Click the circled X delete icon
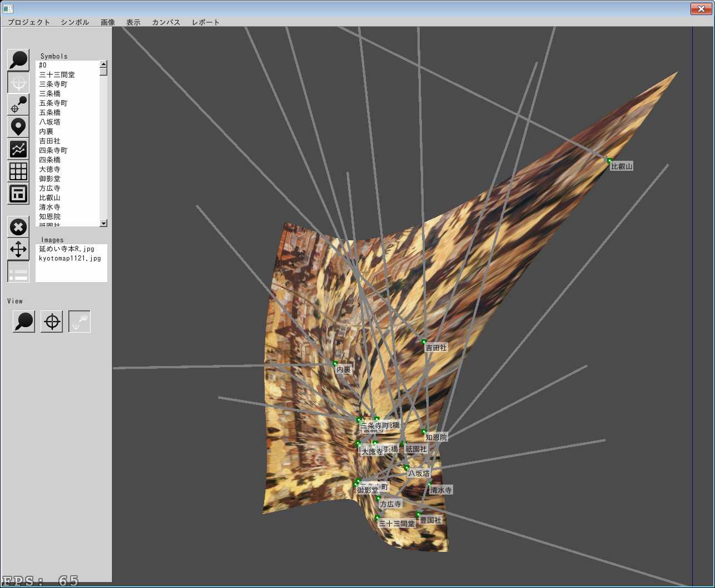 click(18, 227)
